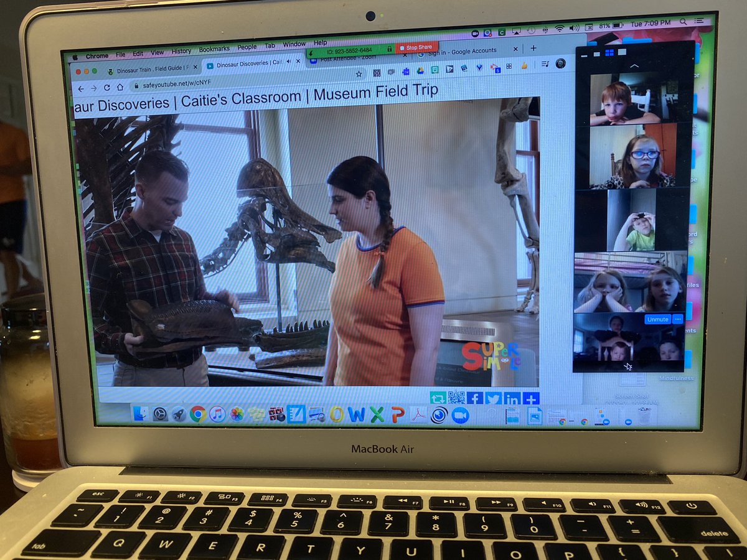Open more options on last Zoom participant

tap(678, 319)
